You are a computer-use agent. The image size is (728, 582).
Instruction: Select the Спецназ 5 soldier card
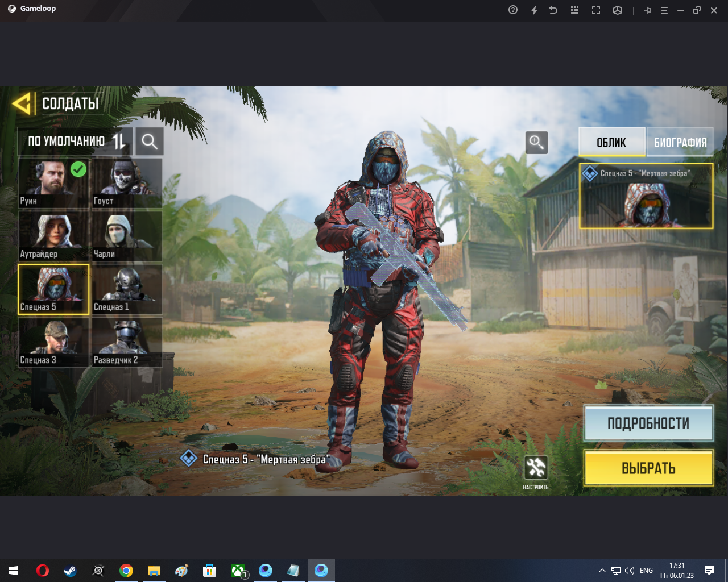tap(54, 289)
